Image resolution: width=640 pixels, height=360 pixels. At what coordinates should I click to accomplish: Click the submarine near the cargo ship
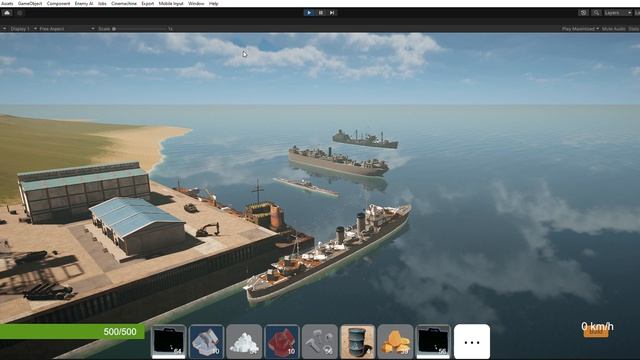(x=306, y=186)
